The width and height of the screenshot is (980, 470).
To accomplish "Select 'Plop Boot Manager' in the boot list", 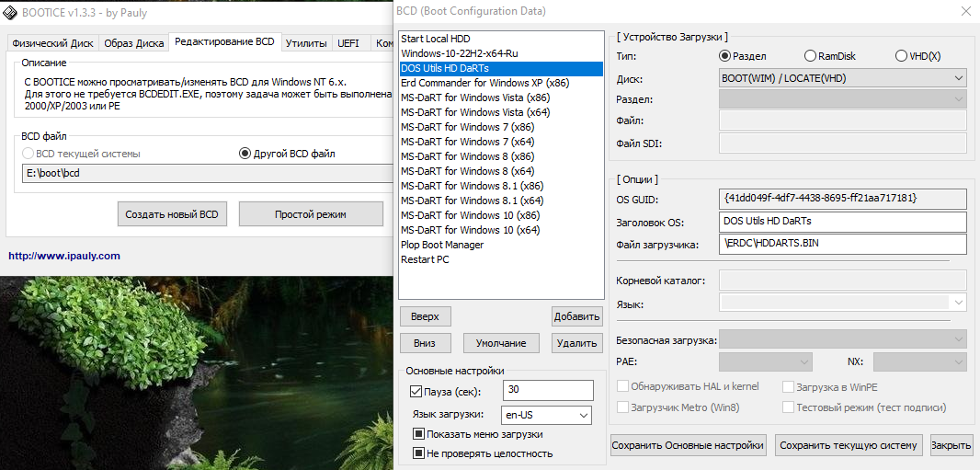I will (x=442, y=245).
